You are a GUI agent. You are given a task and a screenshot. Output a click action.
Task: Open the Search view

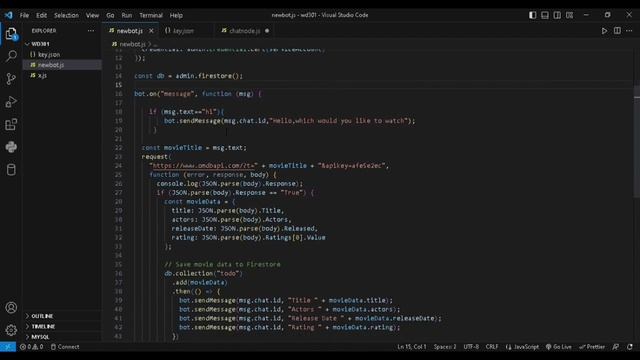pyautogui.click(x=11, y=56)
